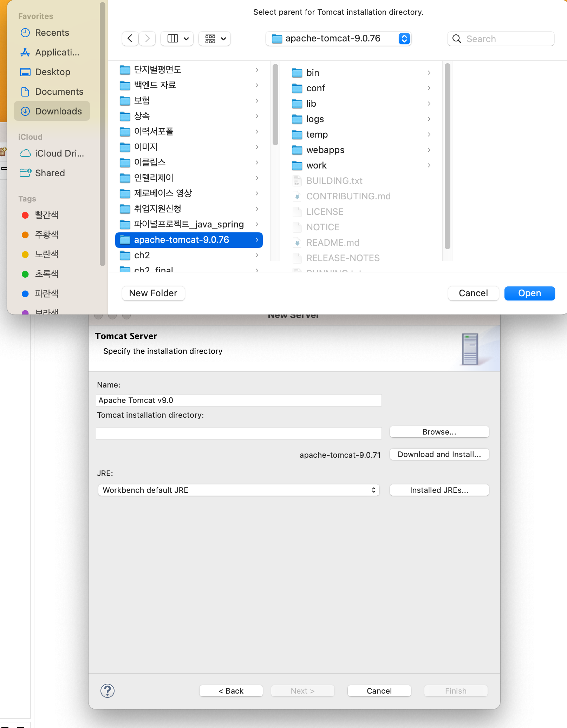Select the ch2 folder
This screenshot has width=567, height=728.
click(189, 255)
